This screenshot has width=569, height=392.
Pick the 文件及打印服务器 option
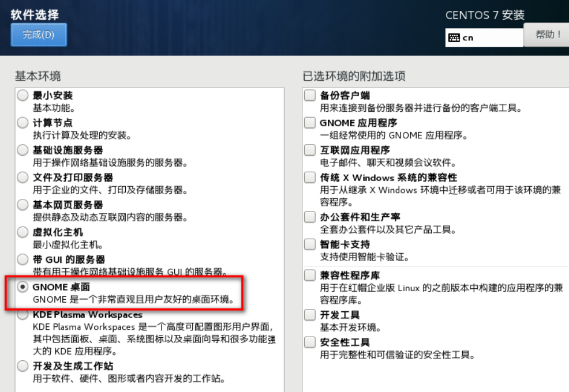click(x=23, y=178)
